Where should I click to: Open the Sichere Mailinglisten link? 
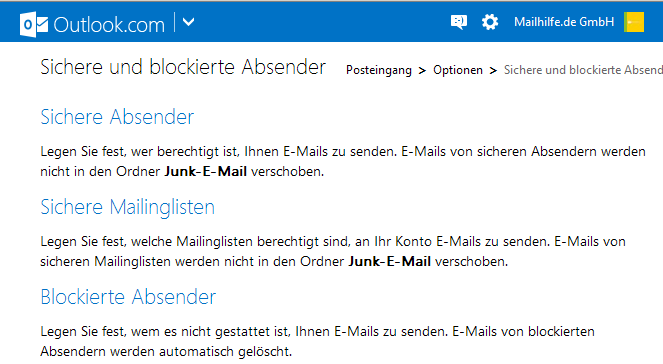tap(127, 208)
